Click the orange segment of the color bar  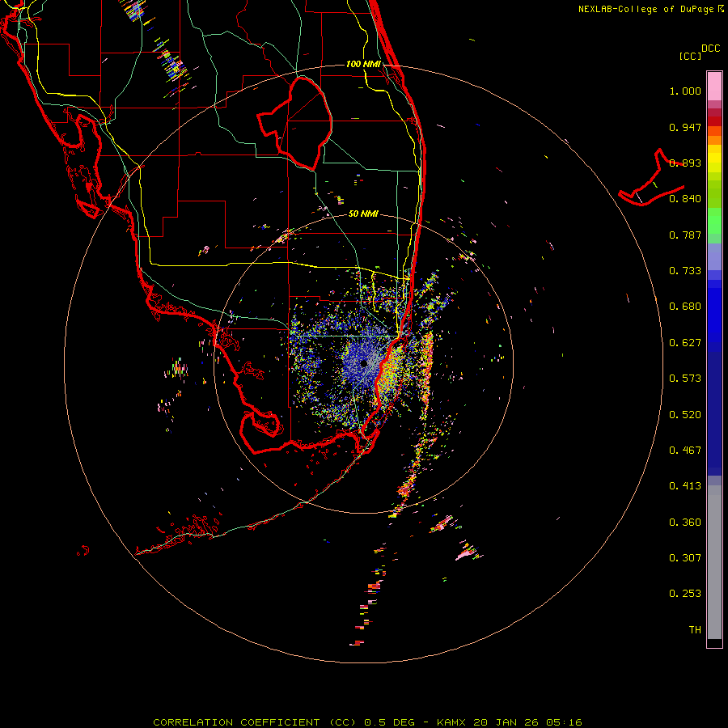(x=714, y=136)
